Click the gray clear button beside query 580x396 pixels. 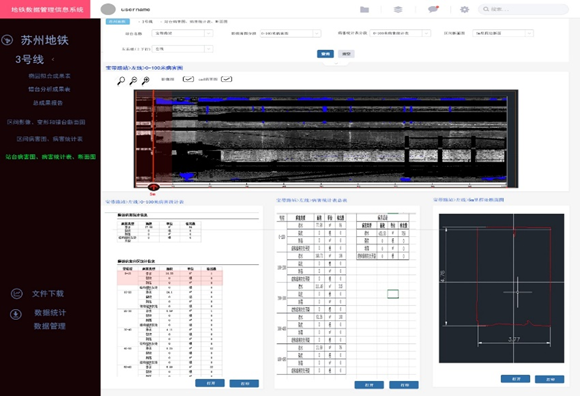click(x=346, y=54)
